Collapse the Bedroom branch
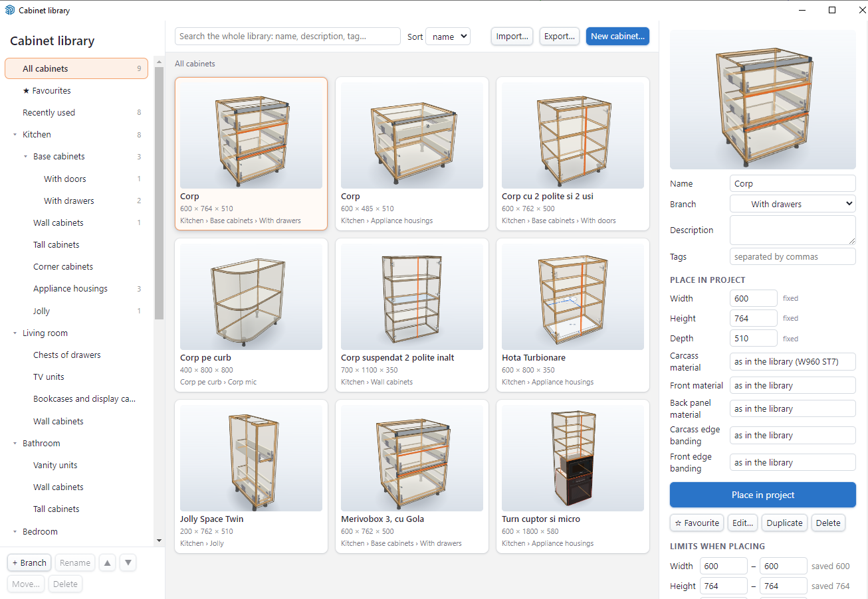This screenshot has height=599, width=868. (x=15, y=532)
